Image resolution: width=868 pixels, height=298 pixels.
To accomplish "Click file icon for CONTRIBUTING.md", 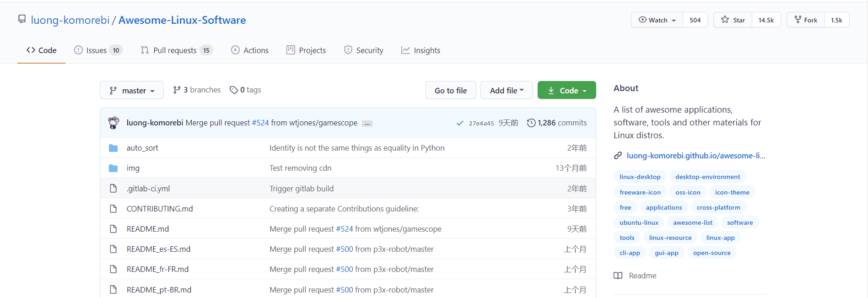I will tap(113, 208).
